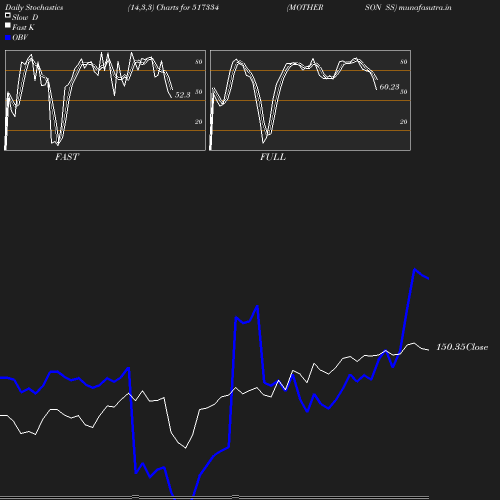Click the 60.23 value in FULL chart
The image size is (500, 500).
(389, 87)
